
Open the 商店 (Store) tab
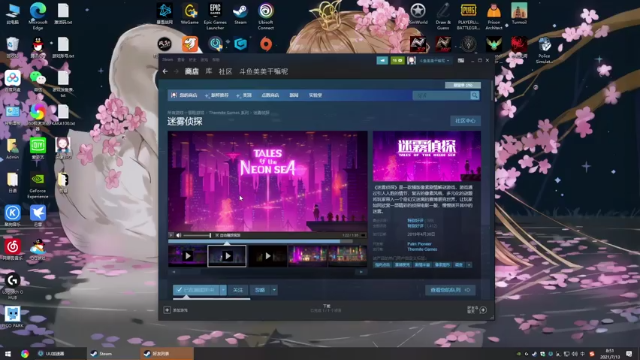tap(191, 71)
